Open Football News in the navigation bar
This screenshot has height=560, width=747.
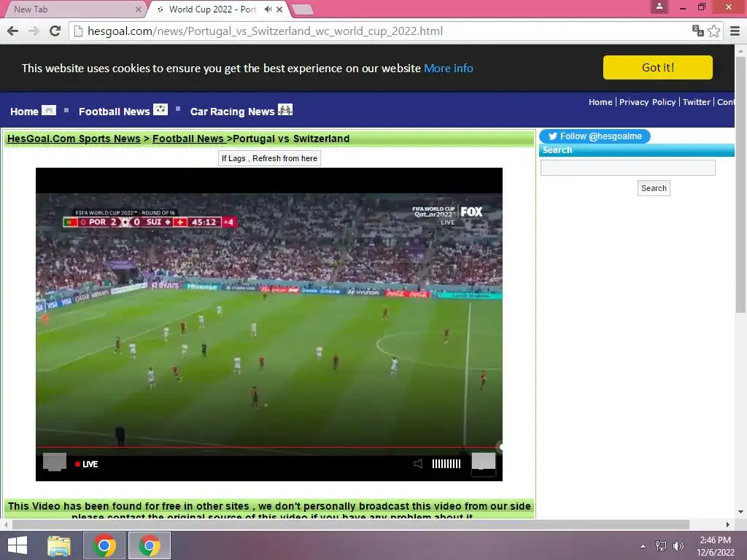(114, 112)
